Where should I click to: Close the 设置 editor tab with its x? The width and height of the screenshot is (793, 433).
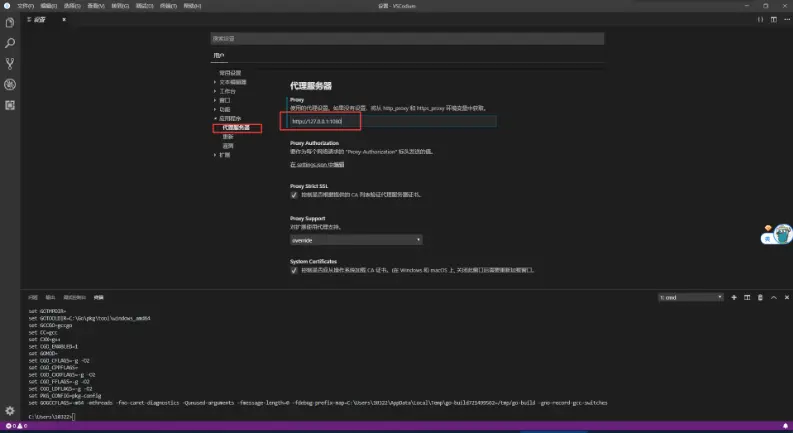coord(64,19)
